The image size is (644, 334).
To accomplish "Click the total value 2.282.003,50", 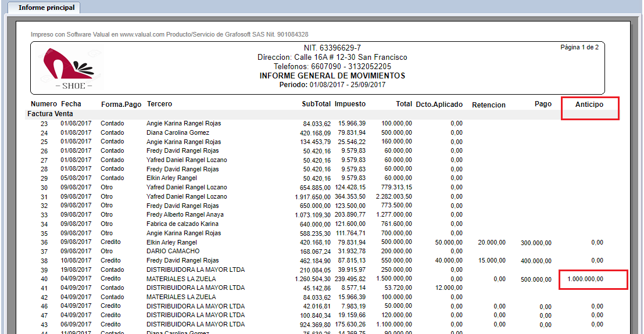I will [393, 197].
